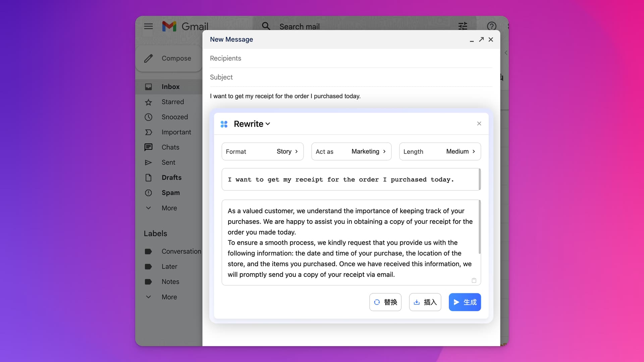Open pop-out full screen arrow in New Message
Viewport: 644px width, 362px height.
481,40
